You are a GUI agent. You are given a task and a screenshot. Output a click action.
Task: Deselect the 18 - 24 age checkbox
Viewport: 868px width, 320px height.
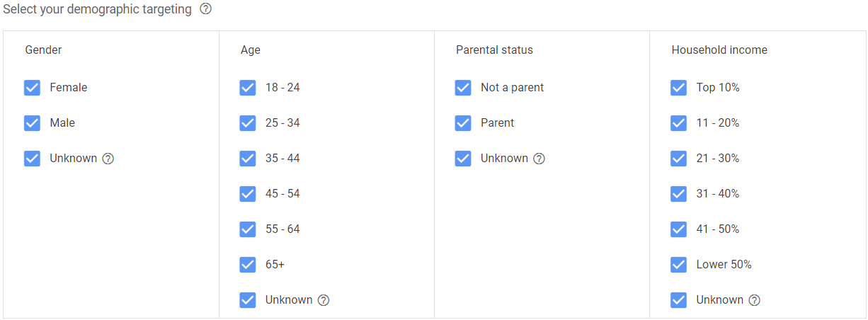pos(248,88)
